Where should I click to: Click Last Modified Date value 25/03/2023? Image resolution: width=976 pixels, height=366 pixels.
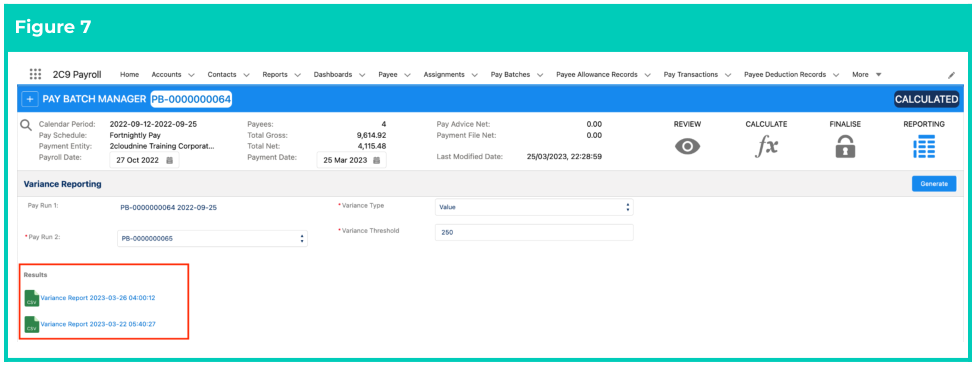pyautogui.click(x=564, y=157)
